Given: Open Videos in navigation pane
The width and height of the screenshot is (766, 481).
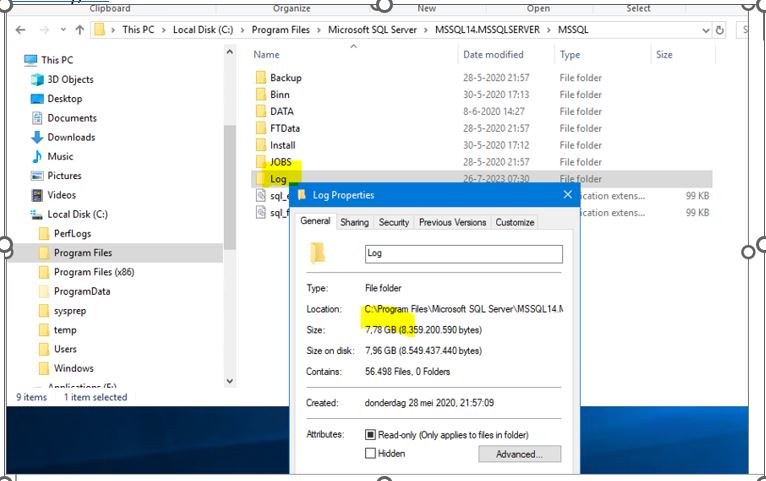Looking at the screenshot, I should click(61, 195).
